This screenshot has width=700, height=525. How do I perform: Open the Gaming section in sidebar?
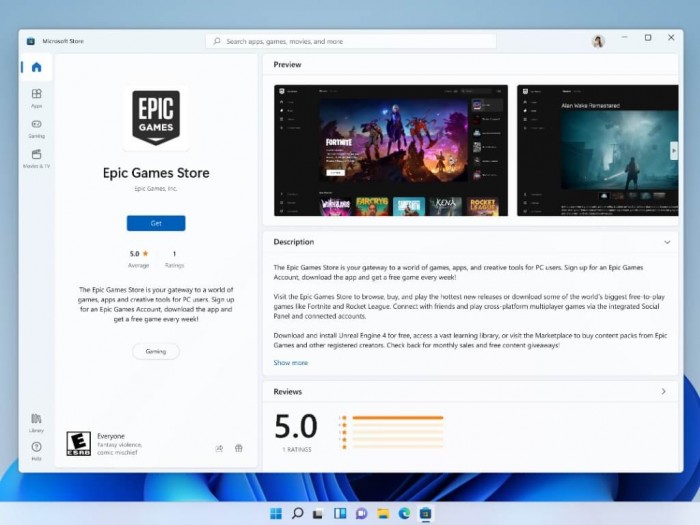point(36,128)
